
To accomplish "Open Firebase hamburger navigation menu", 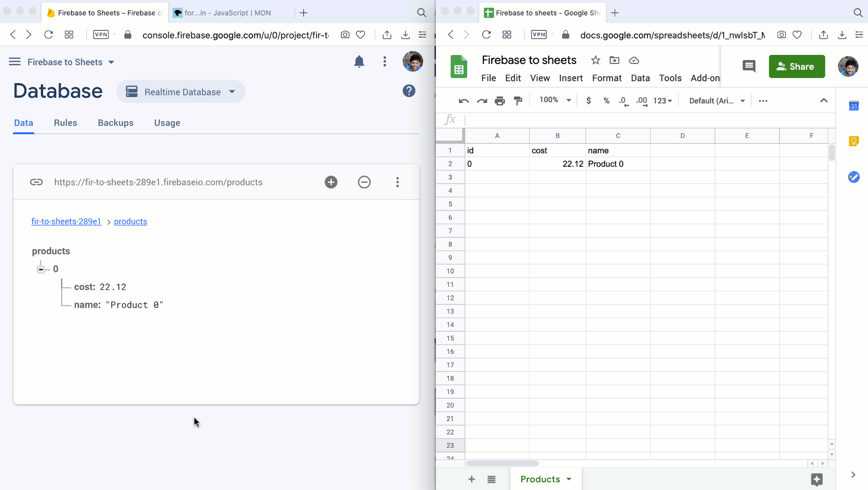I will (15, 62).
